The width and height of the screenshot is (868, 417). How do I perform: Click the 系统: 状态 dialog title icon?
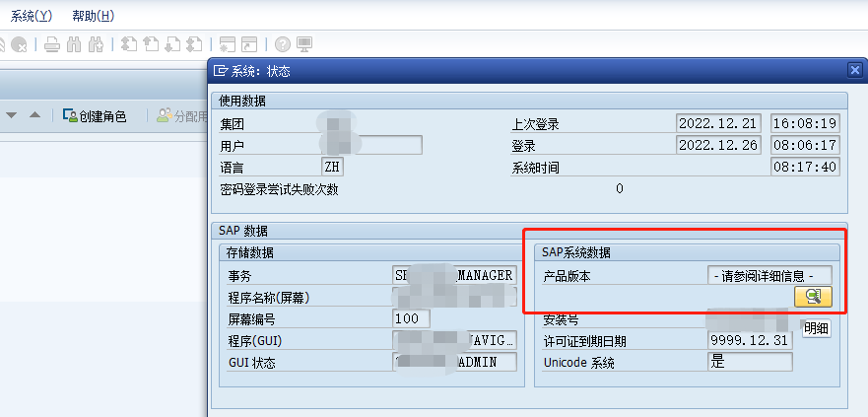click(x=221, y=71)
